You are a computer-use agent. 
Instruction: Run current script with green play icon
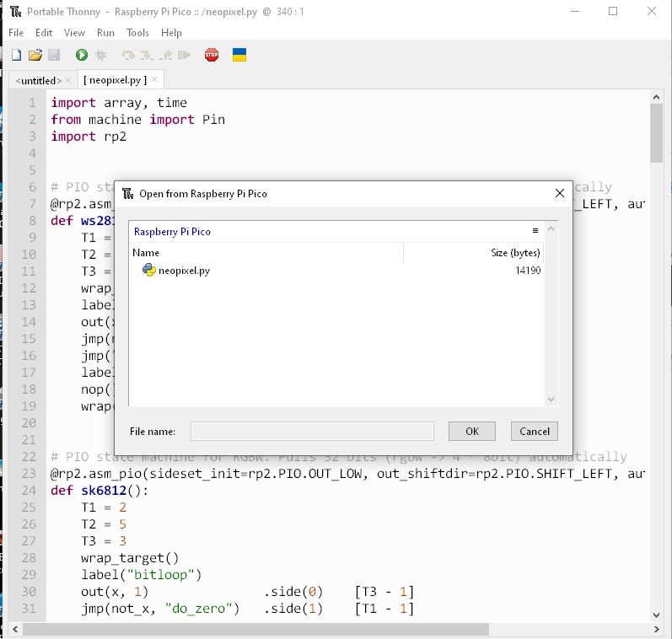82,55
